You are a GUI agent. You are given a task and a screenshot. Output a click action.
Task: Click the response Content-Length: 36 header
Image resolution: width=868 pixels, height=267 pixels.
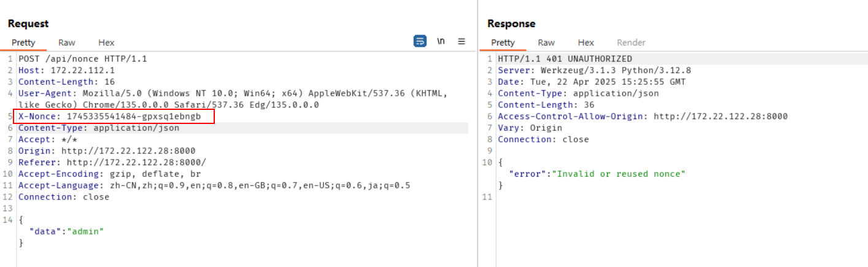click(546, 105)
